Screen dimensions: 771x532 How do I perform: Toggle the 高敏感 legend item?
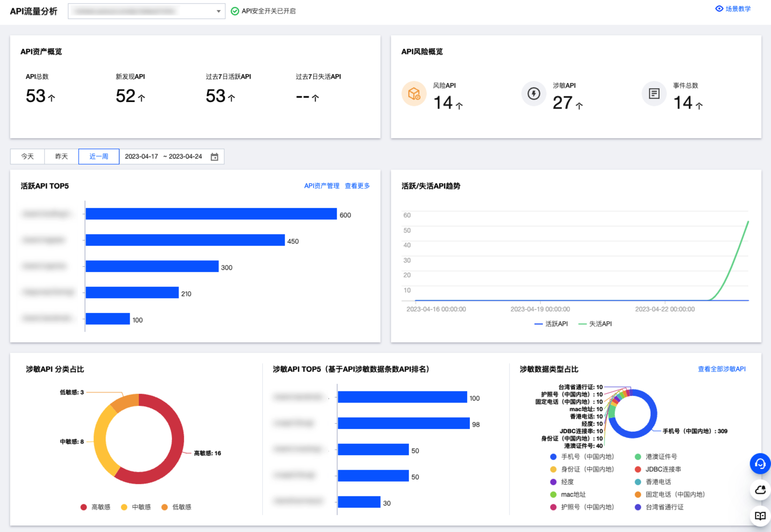coord(95,507)
